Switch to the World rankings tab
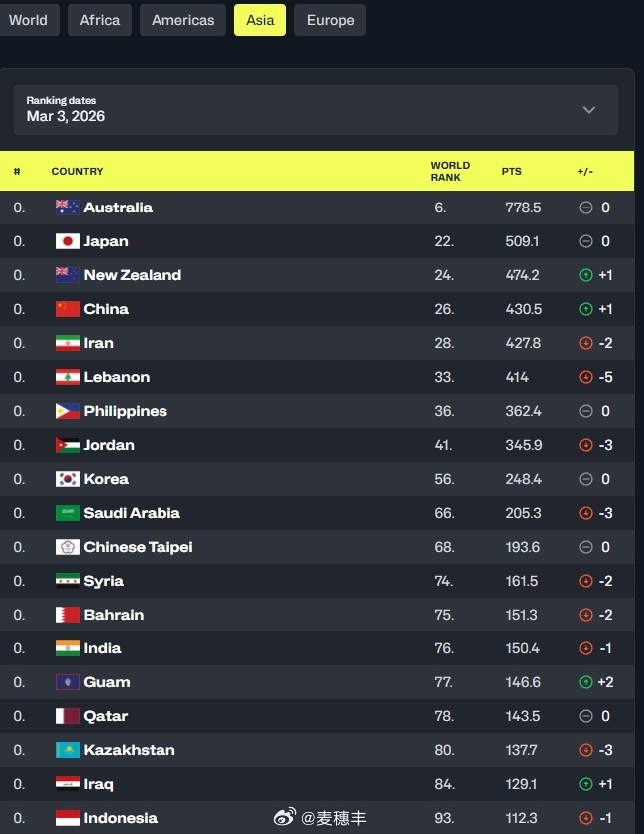 point(29,19)
